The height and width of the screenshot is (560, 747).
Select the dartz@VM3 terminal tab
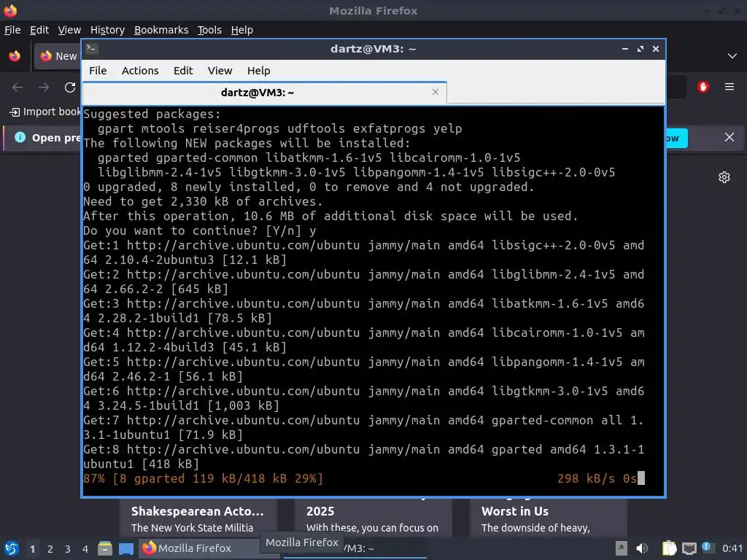[264, 93]
